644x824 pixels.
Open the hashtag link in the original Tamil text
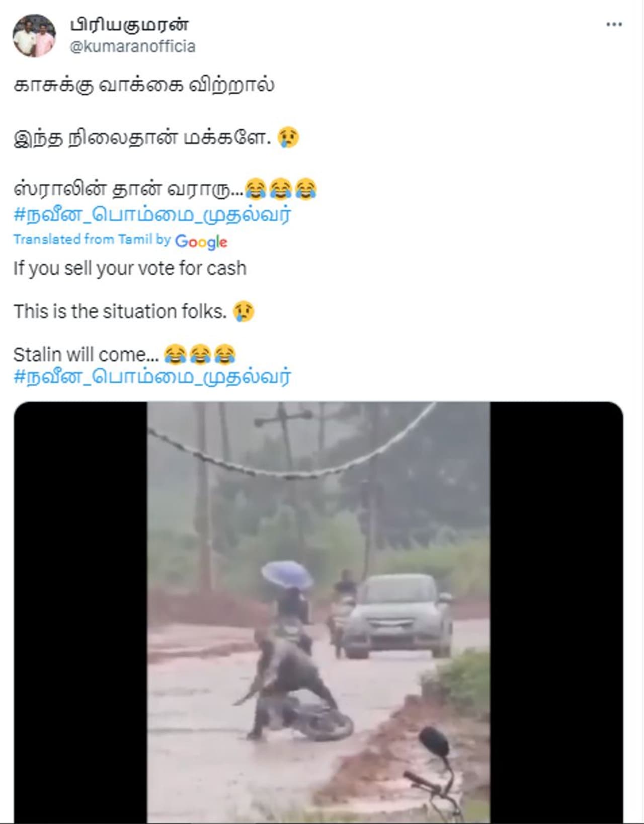pyautogui.click(x=152, y=215)
